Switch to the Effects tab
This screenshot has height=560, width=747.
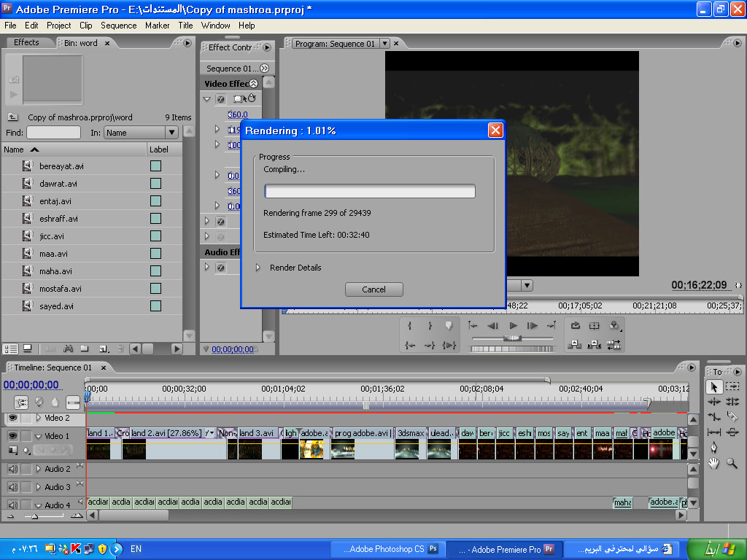[x=26, y=42]
